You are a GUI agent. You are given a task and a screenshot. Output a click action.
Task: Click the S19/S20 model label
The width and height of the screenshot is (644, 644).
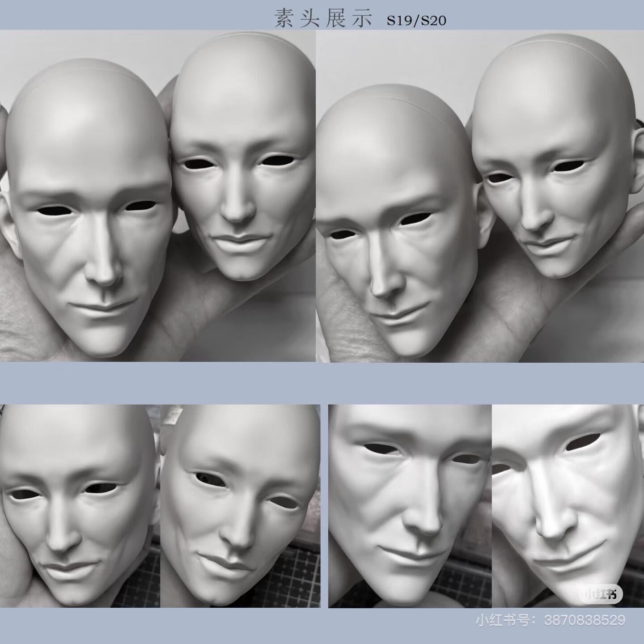[416, 21]
